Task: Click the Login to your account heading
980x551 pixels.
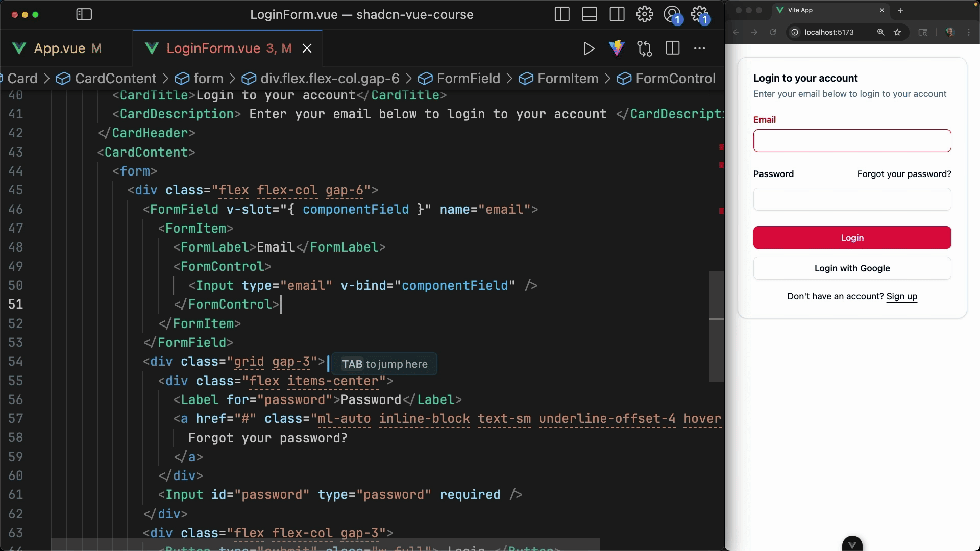Action: click(805, 78)
